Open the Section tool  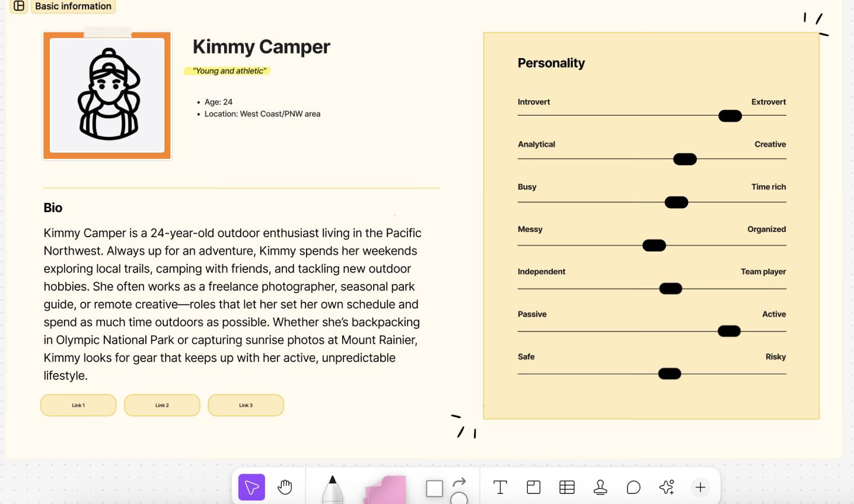pos(534,487)
